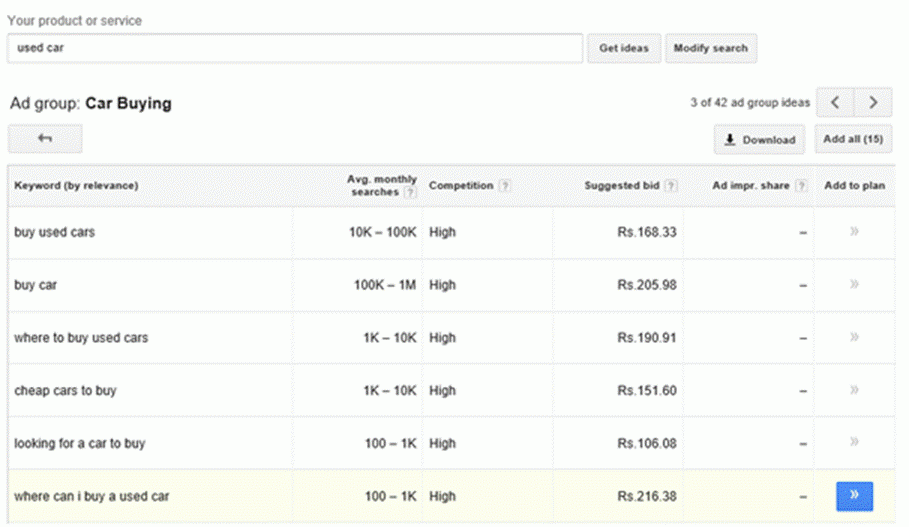Click Add all (15) button

[852, 140]
